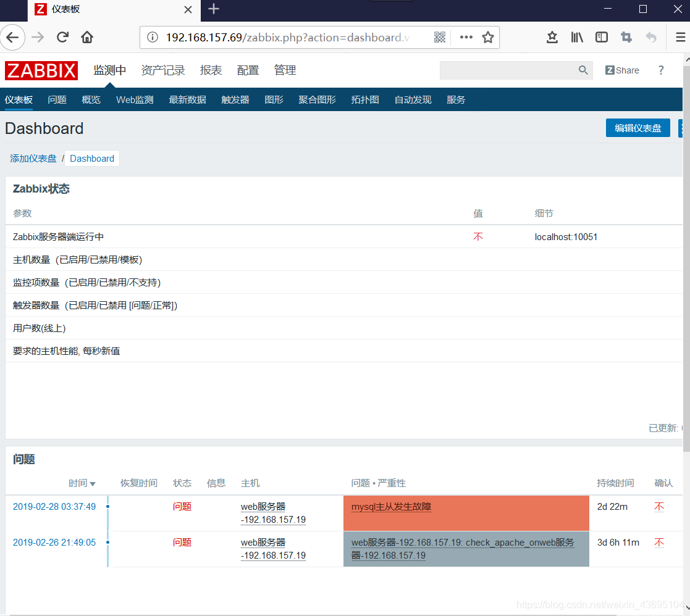Click the Zabbix search magnifier icon
Image resolution: width=690 pixels, height=616 pixels.
(x=583, y=70)
